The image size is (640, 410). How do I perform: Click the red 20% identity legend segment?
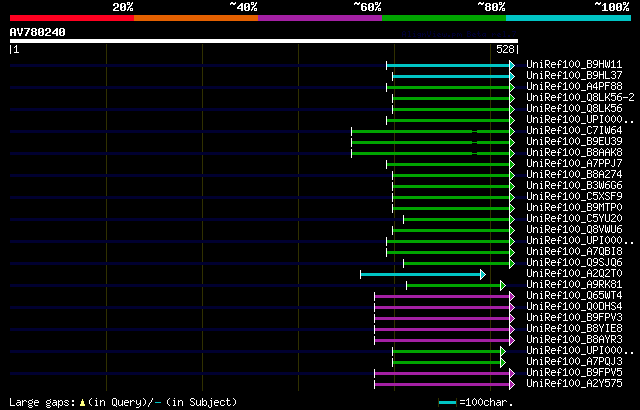72,18
